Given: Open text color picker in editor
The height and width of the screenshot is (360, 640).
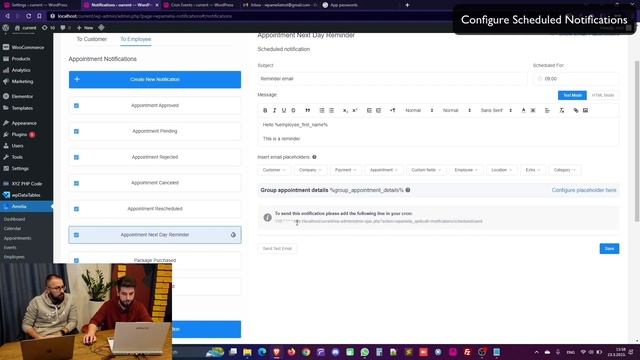Looking at the screenshot, I should tap(523, 110).
